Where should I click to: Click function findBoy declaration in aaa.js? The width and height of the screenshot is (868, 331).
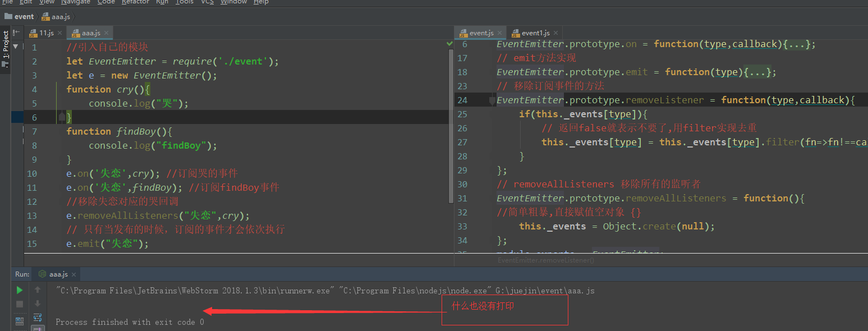(x=119, y=132)
